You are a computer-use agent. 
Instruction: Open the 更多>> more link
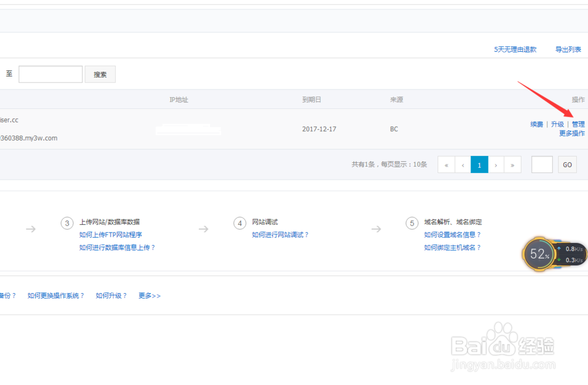[149, 296]
